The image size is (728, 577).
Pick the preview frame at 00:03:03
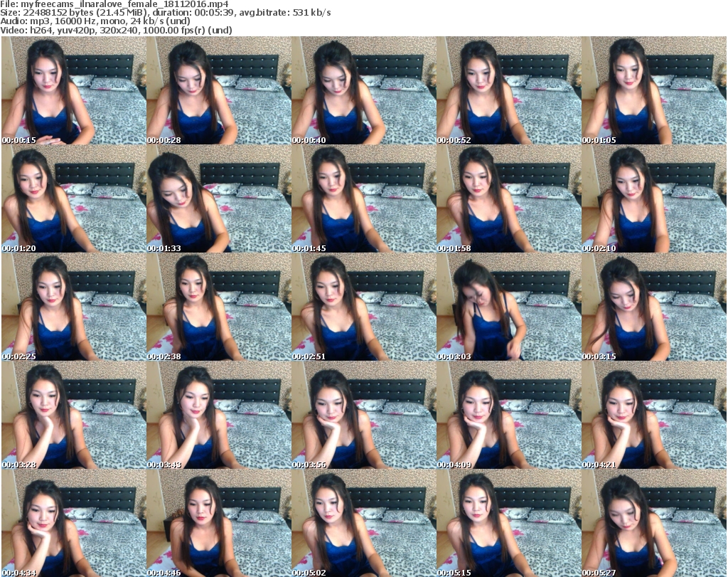click(x=509, y=307)
